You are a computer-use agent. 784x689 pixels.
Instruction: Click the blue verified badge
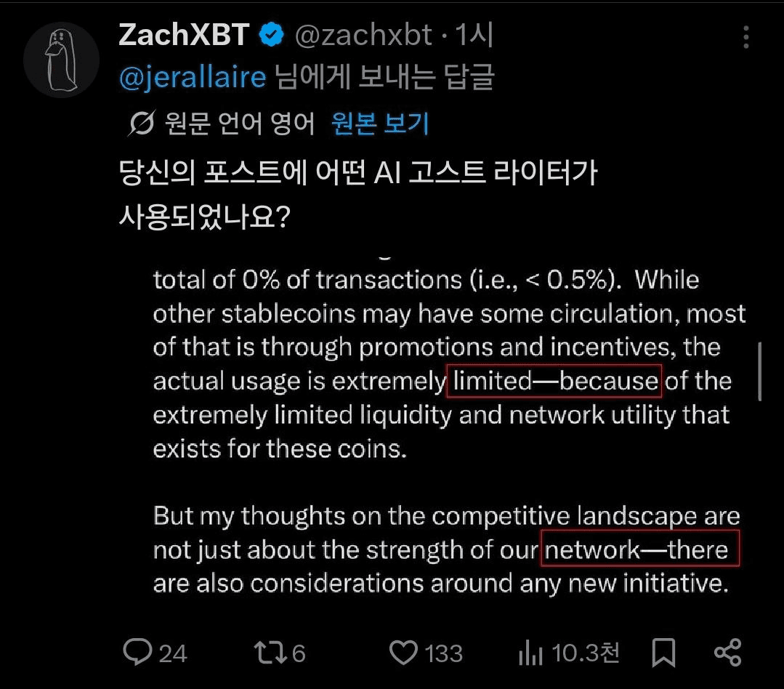coord(272,34)
